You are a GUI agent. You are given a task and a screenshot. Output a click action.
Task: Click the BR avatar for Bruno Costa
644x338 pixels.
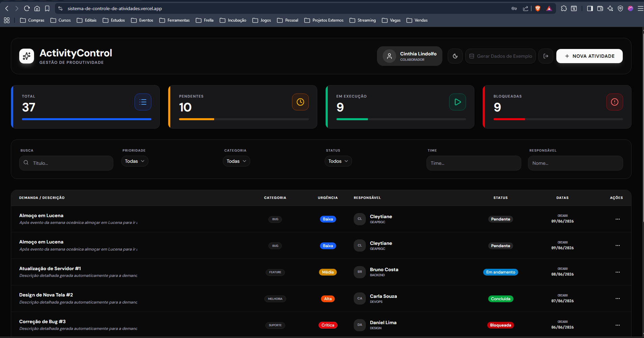click(x=360, y=272)
